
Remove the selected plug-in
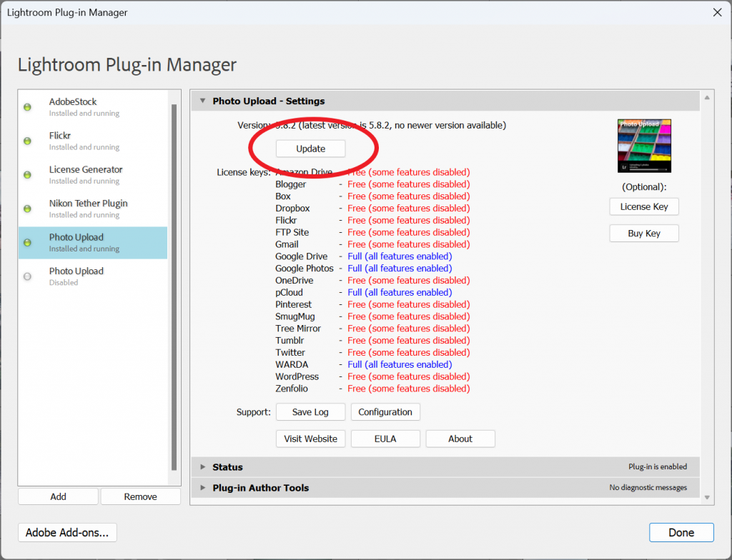click(140, 496)
